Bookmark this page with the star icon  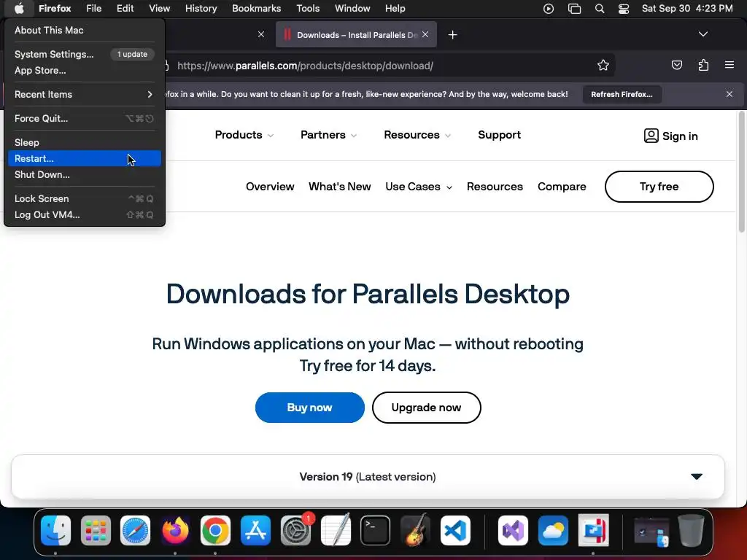pyautogui.click(x=603, y=65)
